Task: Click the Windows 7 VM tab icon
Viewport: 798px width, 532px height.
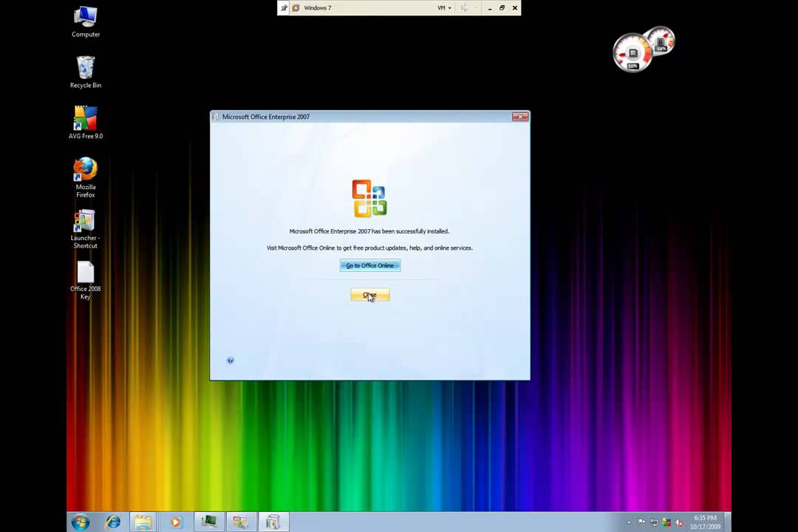Action: click(296, 8)
